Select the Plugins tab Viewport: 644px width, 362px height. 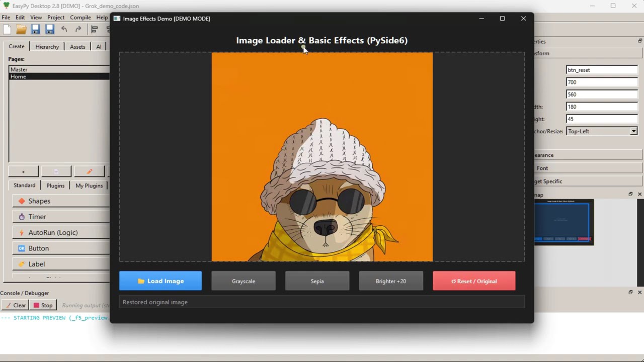55,186
